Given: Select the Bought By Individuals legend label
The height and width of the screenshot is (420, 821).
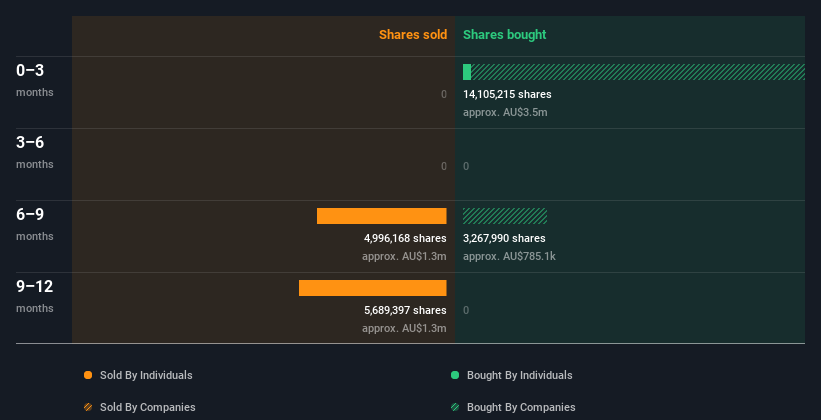Looking at the screenshot, I should pyautogui.click(x=519, y=375).
